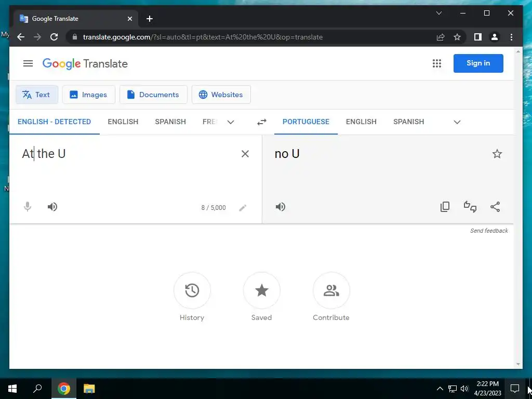The width and height of the screenshot is (532, 399).
Task: Open a new browser tab
Action: click(x=150, y=19)
